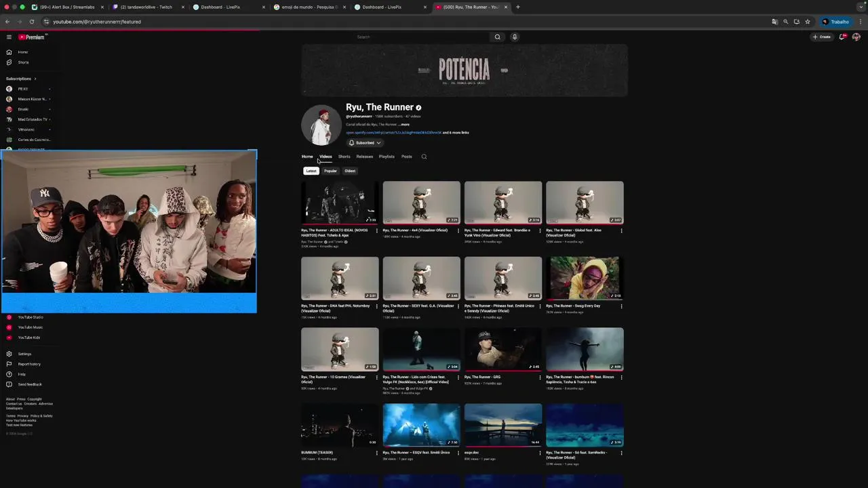Select the Oldest sort chip

coord(350,171)
